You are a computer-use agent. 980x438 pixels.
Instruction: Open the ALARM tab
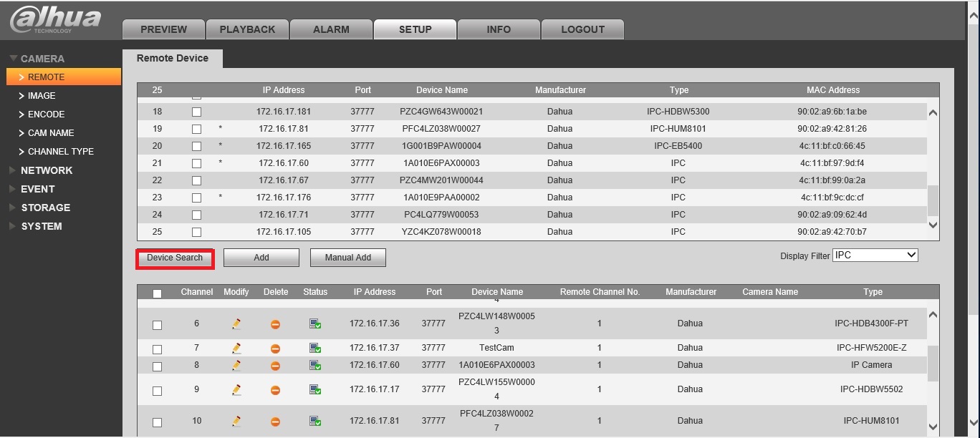331,29
